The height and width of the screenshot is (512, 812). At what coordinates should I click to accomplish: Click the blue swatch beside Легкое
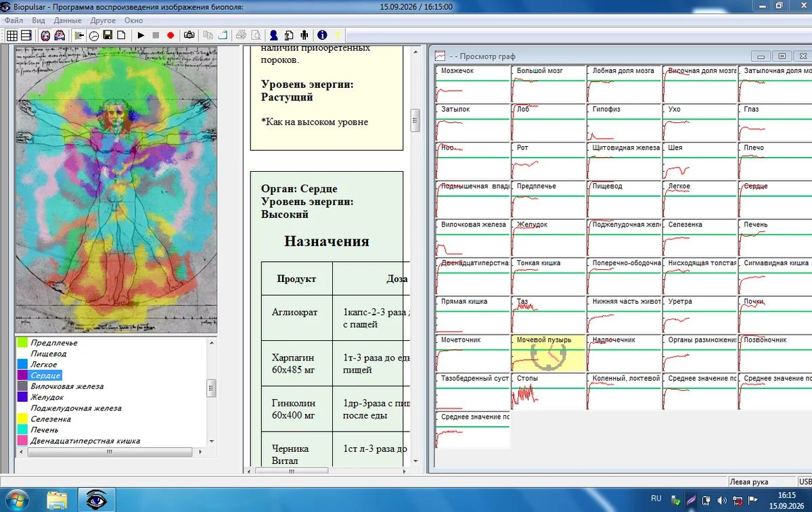coord(22,365)
